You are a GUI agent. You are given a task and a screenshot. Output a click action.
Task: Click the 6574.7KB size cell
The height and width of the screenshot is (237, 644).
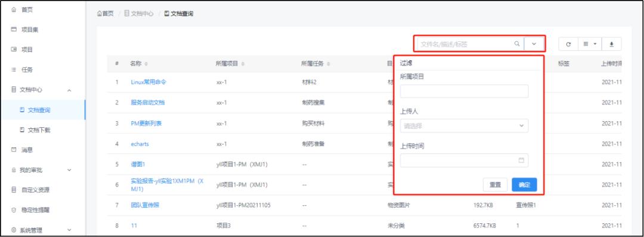click(x=485, y=226)
